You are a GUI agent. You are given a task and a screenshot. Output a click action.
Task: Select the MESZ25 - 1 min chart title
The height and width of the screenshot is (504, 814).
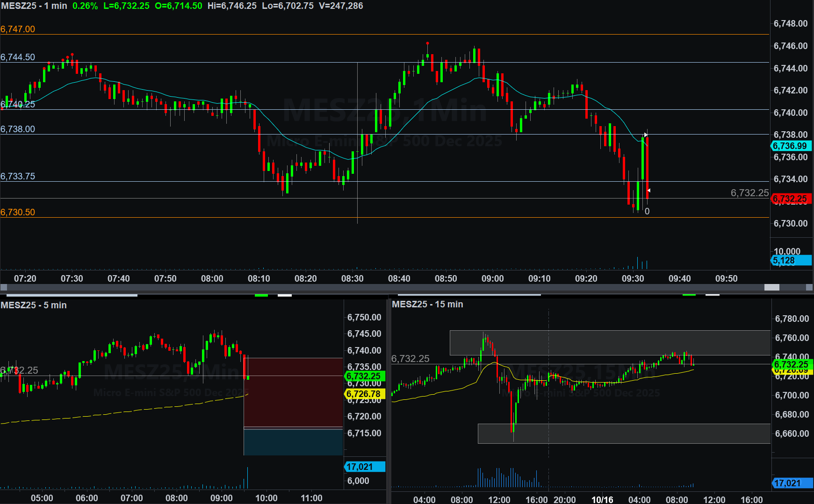(x=34, y=6)
